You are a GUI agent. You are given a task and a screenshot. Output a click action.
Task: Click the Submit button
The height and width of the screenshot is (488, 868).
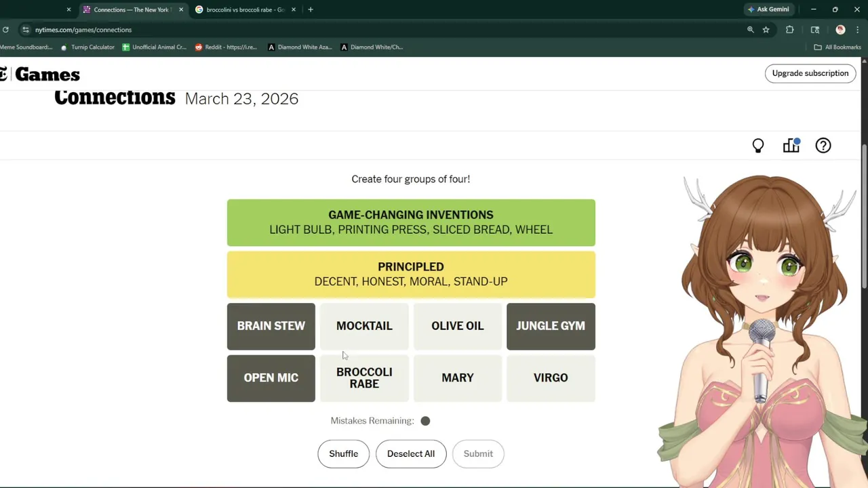pyautogui.click(x=478, y=453)
